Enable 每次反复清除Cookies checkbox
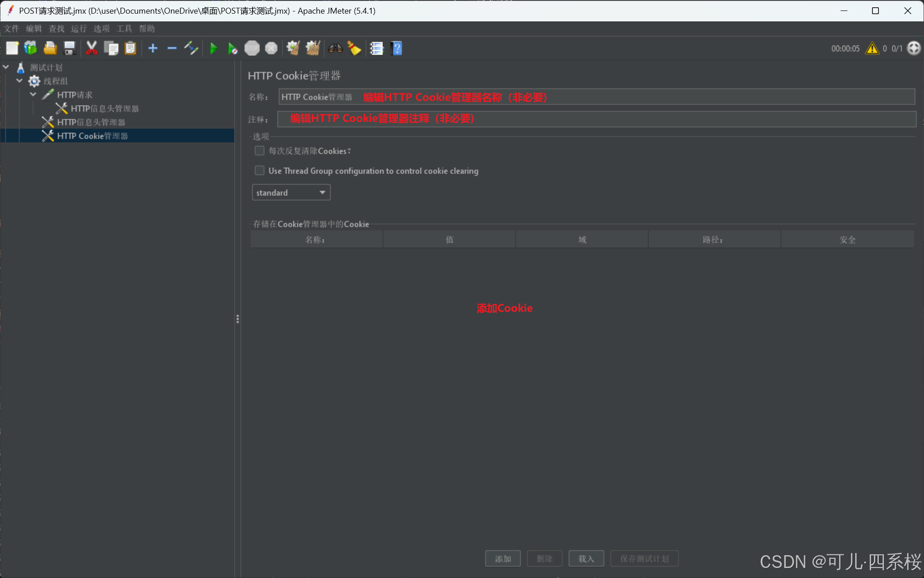 coord(259,151)
